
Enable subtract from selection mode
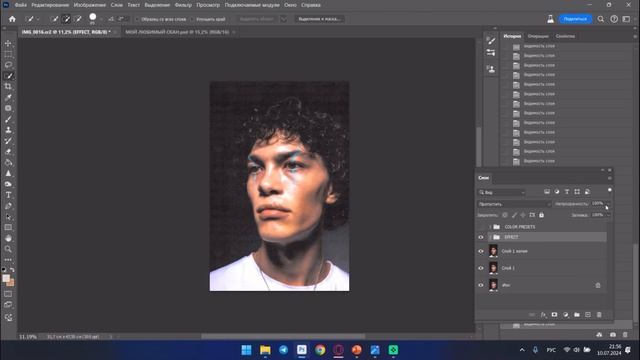[78, 19]
